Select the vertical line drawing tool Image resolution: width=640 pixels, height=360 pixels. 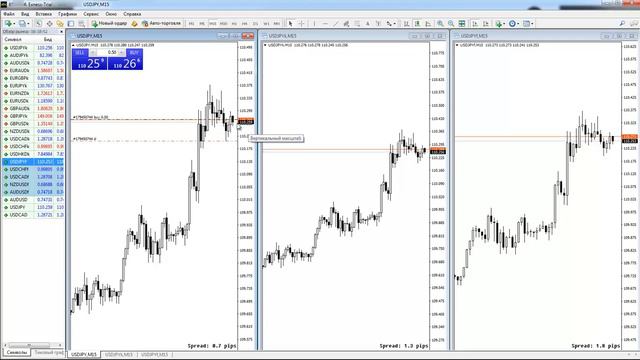(x=314, y=24)
